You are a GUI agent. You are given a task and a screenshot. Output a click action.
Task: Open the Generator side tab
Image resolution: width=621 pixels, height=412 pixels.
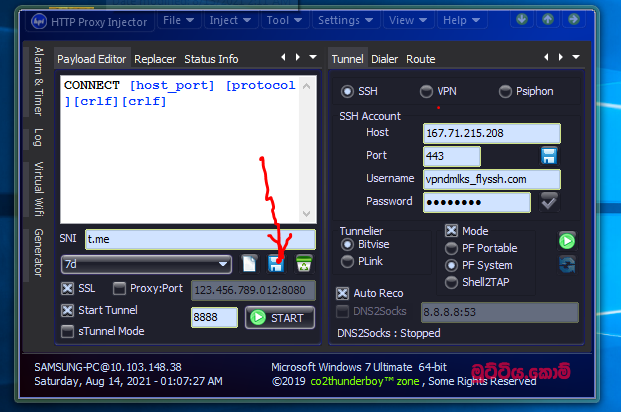click(38, 253)
